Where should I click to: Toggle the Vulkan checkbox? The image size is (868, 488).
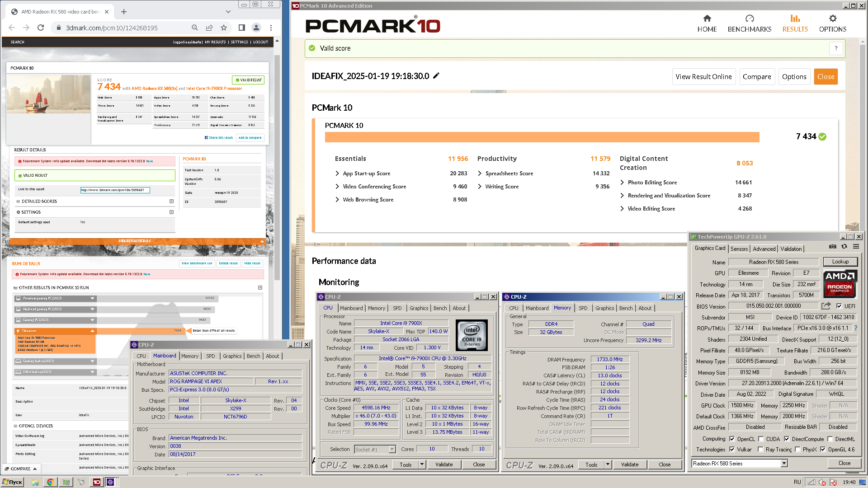(x=732, y=450)
